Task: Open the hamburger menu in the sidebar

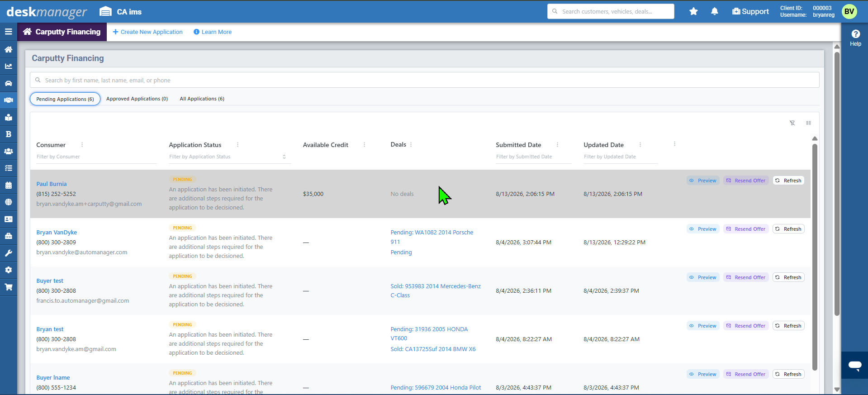Action: click(x=8, y=32)
